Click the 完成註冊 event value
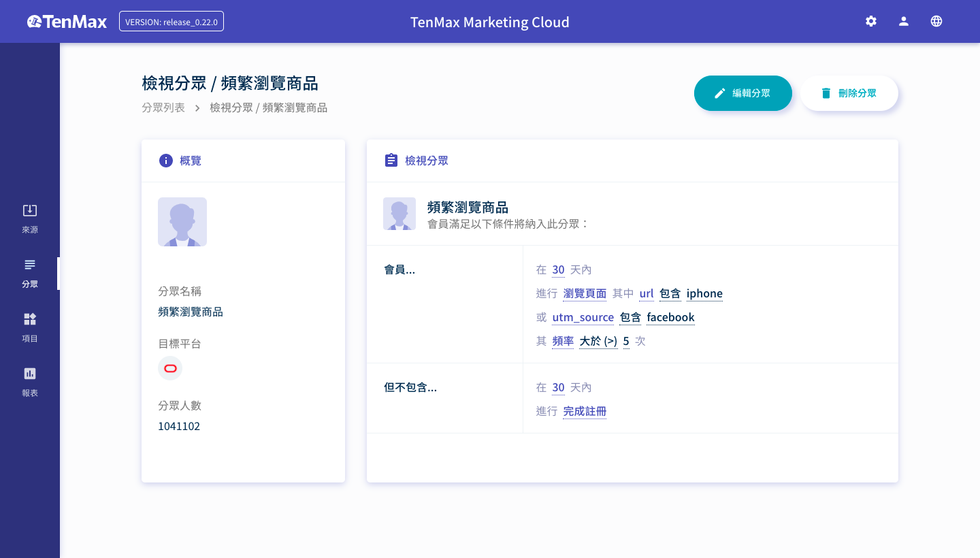The width and height of the screenshot is (980, 558). (585, 411)
